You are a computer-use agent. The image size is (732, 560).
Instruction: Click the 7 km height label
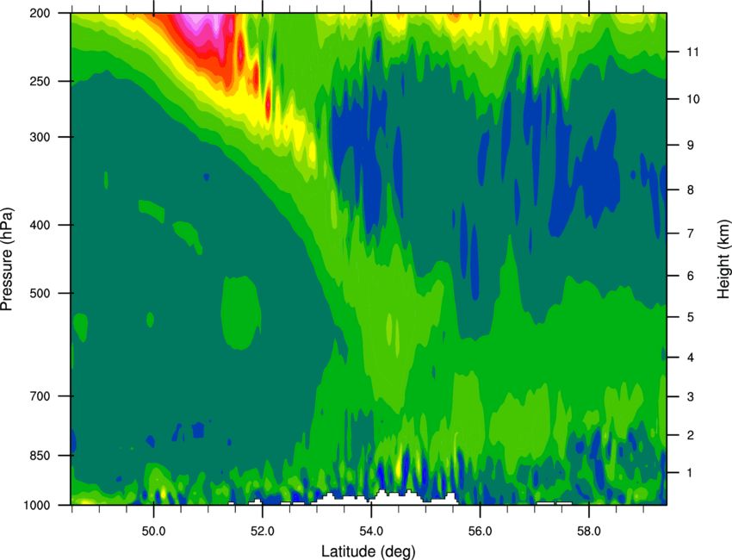click(690, 233)
